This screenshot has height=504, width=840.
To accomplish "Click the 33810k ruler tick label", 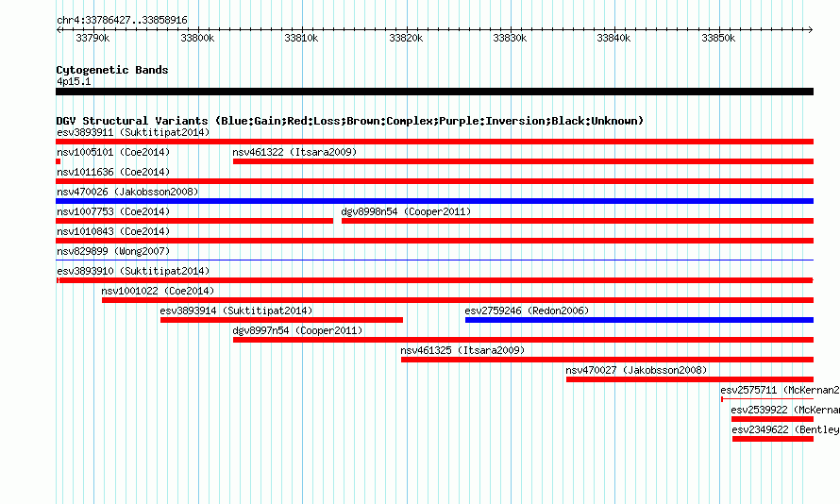I will click(301, 38).
